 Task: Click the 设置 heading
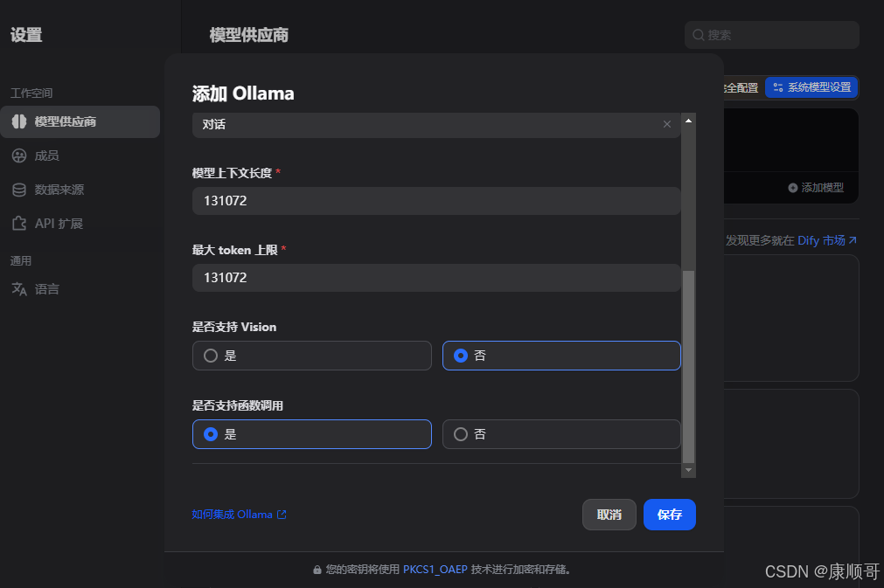[26, 35]
